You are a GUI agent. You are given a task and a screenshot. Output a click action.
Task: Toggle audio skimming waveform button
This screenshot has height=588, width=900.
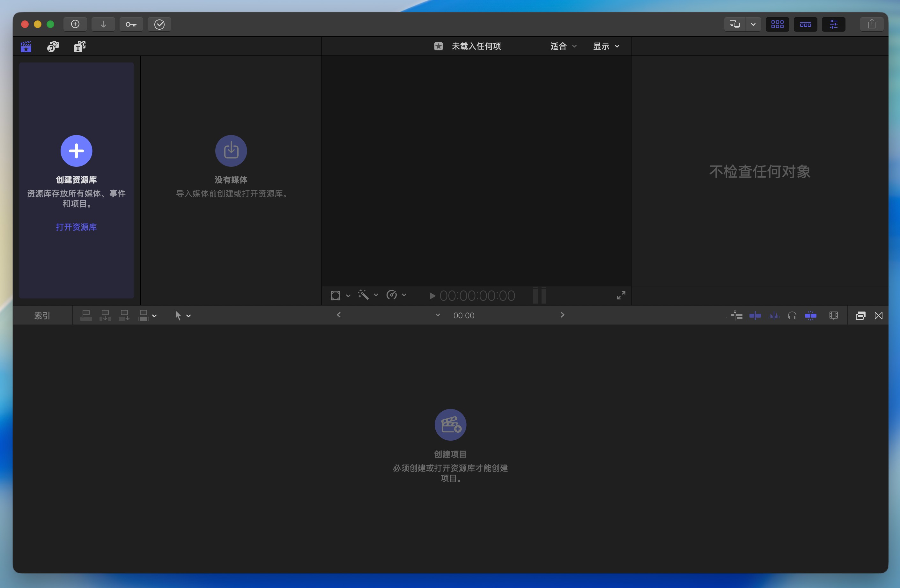(x=774, y=315)
